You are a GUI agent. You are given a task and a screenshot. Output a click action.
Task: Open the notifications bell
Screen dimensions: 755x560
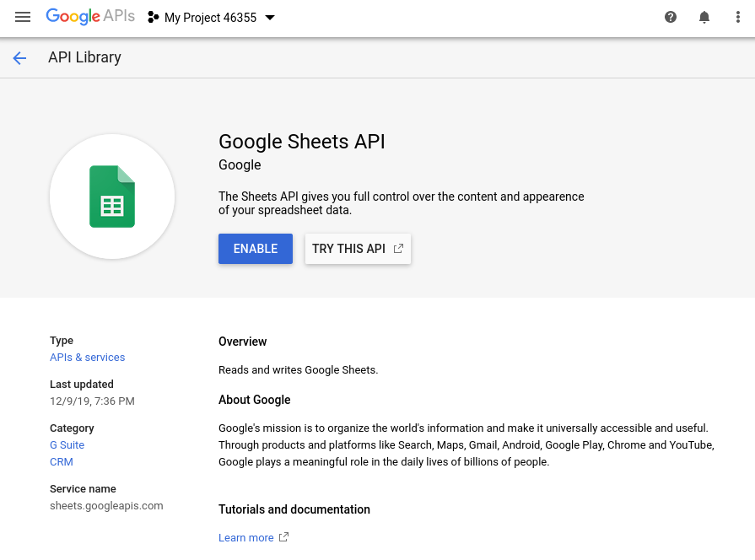[704, 18]
